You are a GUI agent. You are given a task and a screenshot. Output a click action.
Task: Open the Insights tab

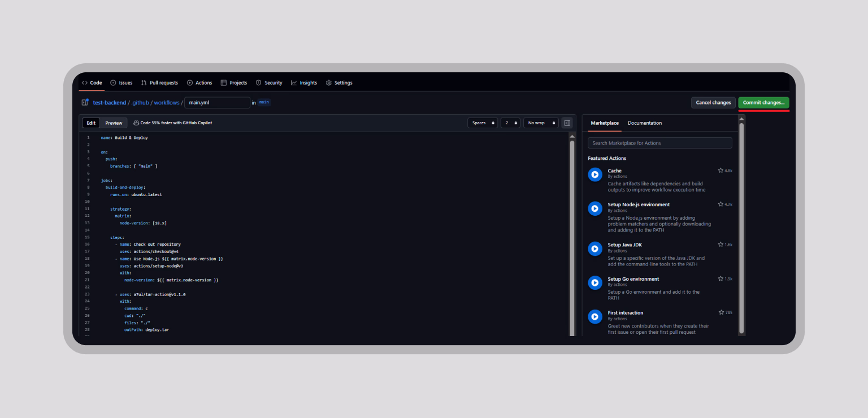tap(304, 82)
